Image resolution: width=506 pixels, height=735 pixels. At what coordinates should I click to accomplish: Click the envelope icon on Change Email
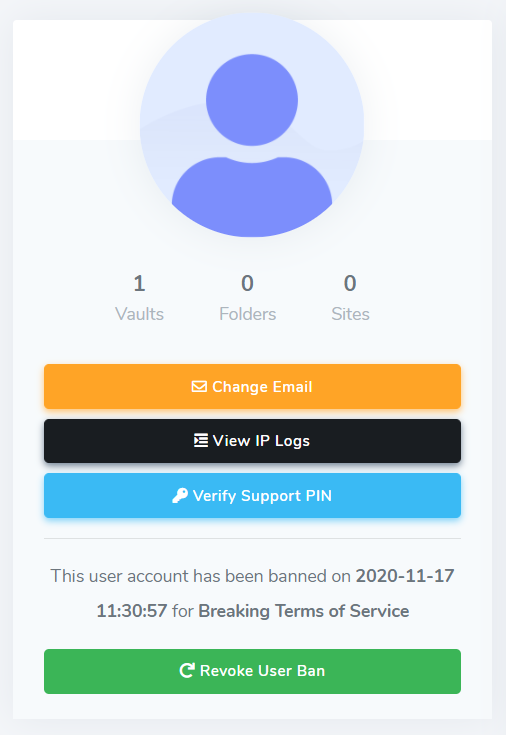coord(199,387)
